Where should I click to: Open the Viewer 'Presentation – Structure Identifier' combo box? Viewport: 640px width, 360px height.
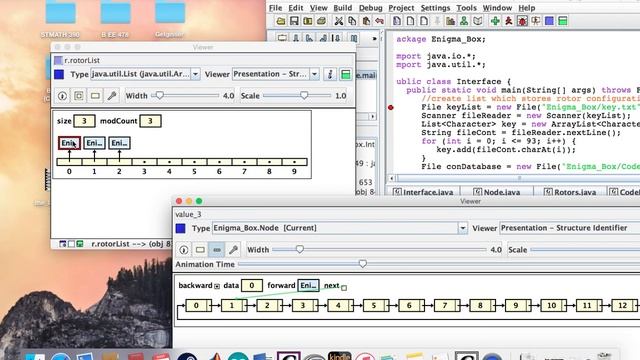pyautogui.click(x=570, y=228)
